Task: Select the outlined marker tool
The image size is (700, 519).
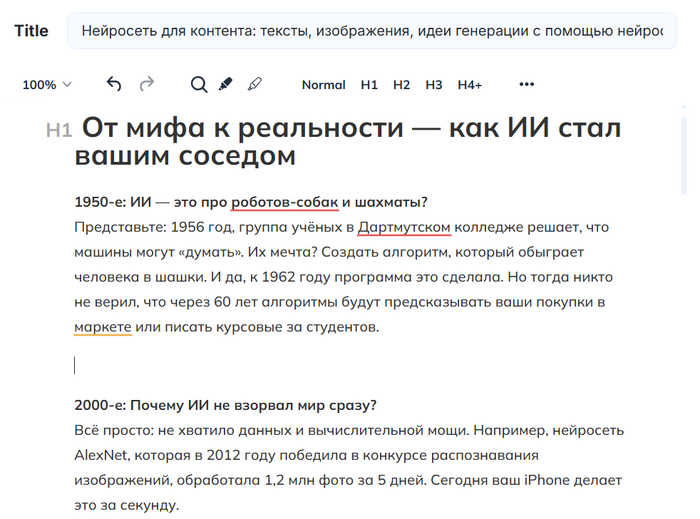Action: (x=254, y=85)
